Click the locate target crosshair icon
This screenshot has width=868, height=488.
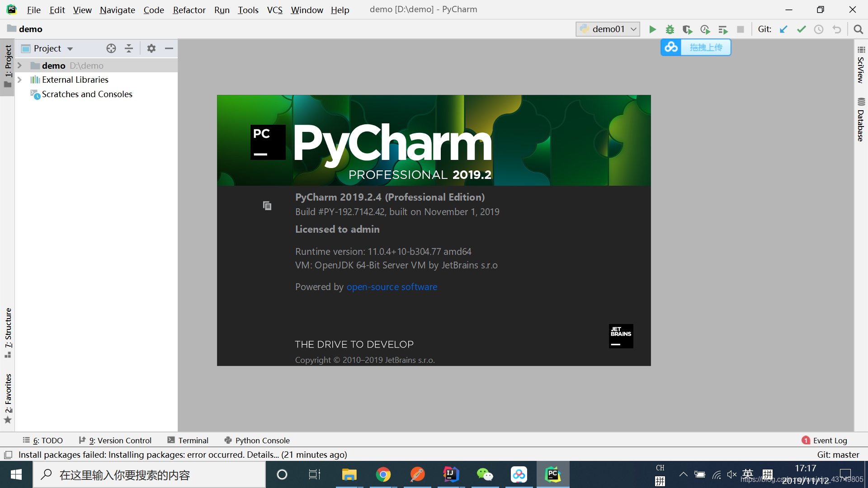(x=111, y=48)
